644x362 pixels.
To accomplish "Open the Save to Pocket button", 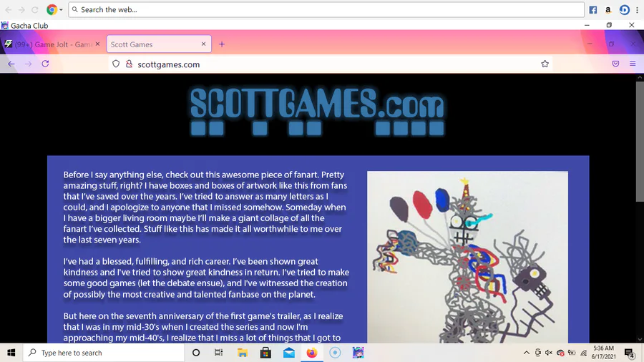I will click(615, 64).
